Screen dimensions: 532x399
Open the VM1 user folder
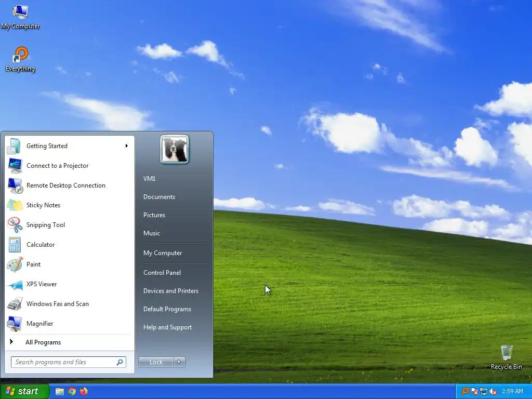tap(149, 179)
